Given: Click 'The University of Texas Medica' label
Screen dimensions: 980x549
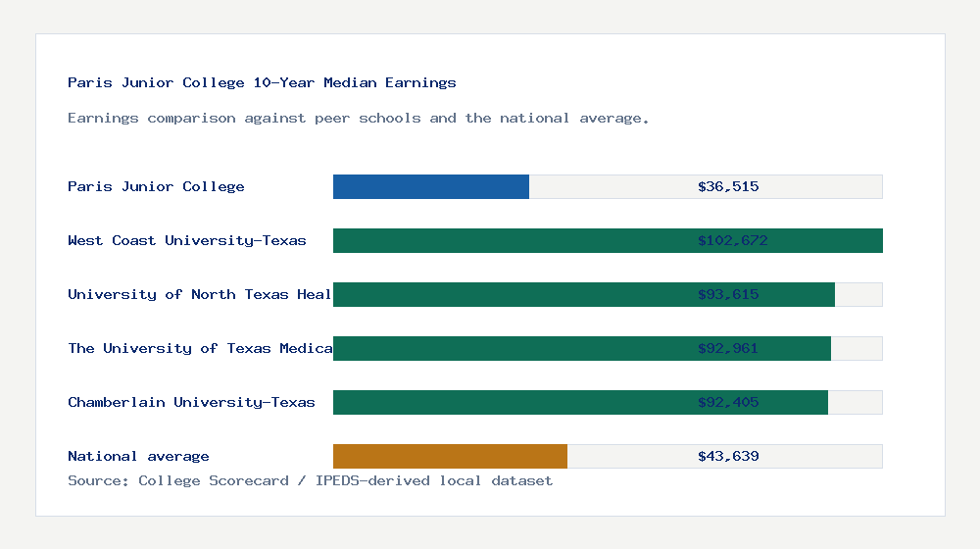Looking at the screenshot, I should [200, 348].
